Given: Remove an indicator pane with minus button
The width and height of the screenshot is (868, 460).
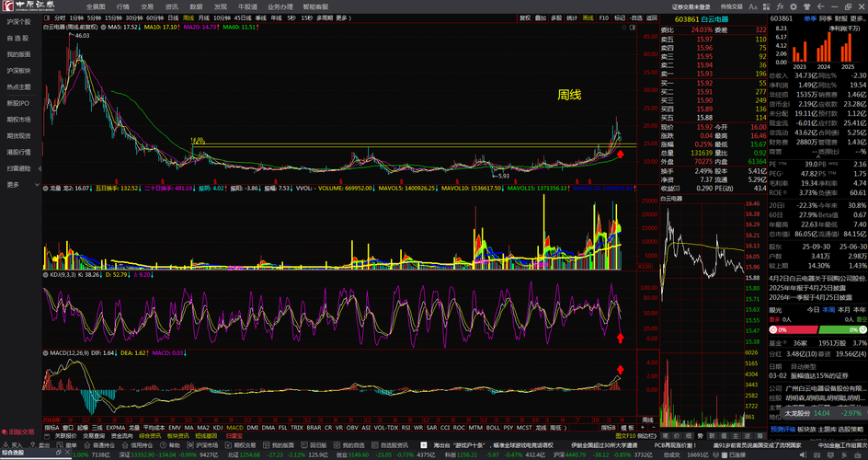Looking at the screenshot, I should point(654,428).
